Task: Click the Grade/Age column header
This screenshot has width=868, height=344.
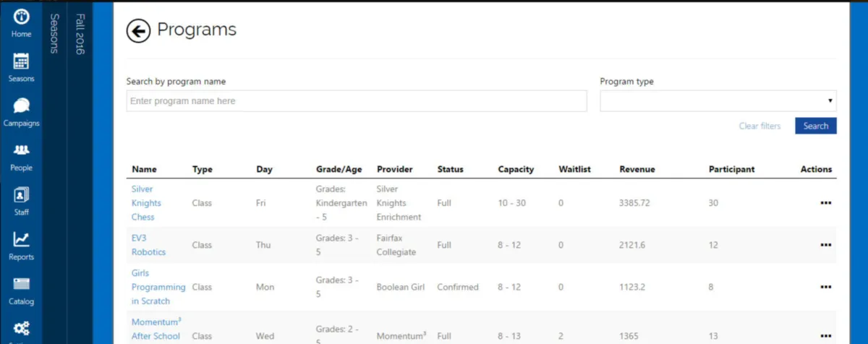Action: pyautogui.click(x=339, y=169)
